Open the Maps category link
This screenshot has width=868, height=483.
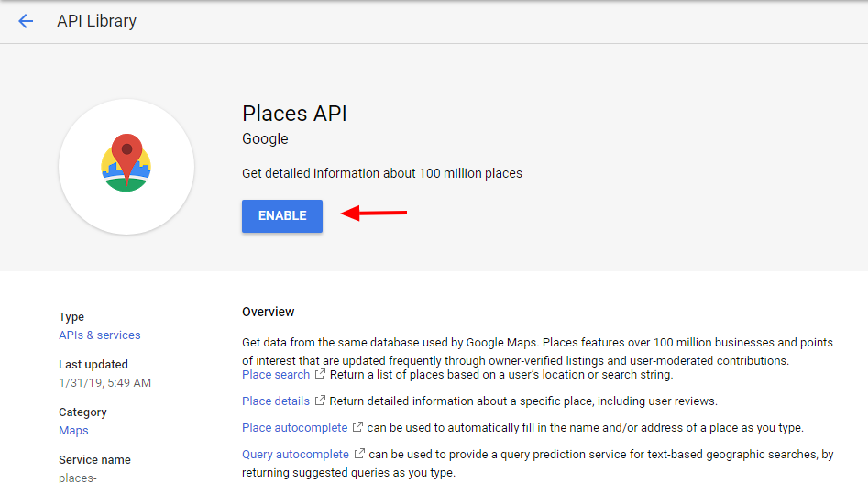(x=73, y=431)
